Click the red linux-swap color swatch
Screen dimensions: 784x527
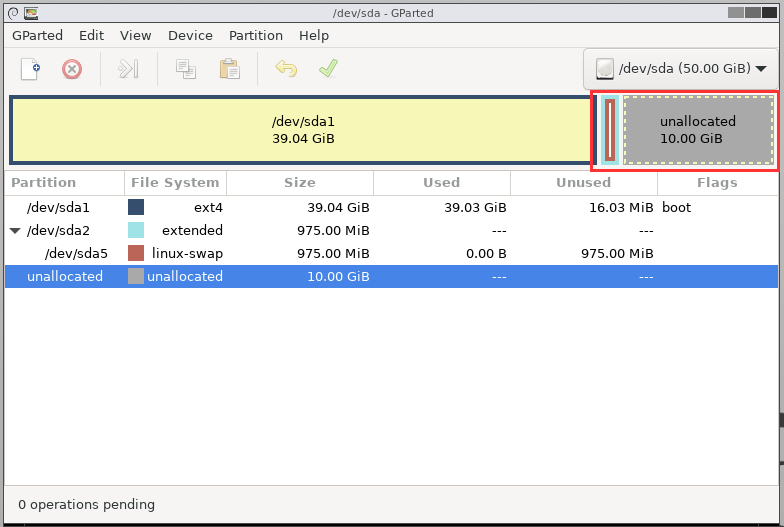click(136, 253)
